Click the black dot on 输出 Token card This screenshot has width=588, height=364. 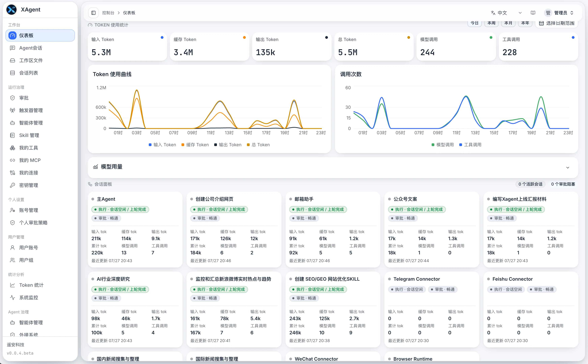326,38
